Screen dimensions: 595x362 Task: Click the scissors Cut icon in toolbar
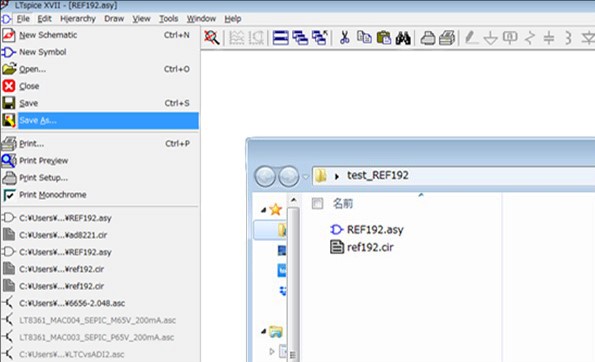click(345, 38)
